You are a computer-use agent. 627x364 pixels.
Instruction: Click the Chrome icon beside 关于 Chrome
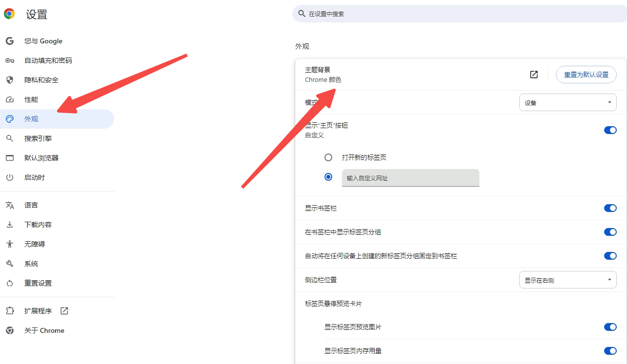coord(10,330)
